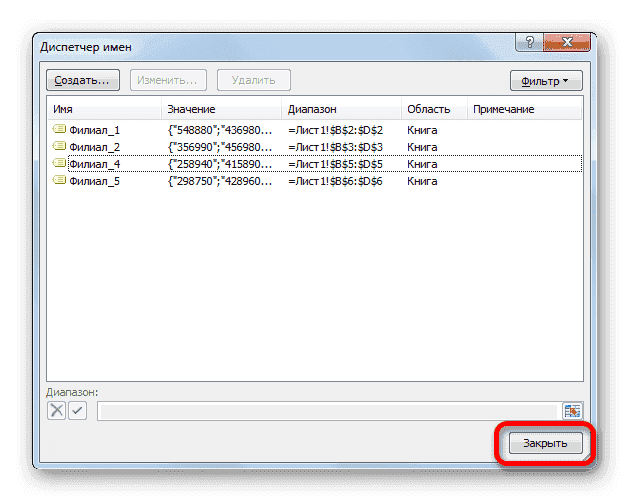
Task: Click range =Лист1!$B$5:$D$5
Action: pos(335,164)
